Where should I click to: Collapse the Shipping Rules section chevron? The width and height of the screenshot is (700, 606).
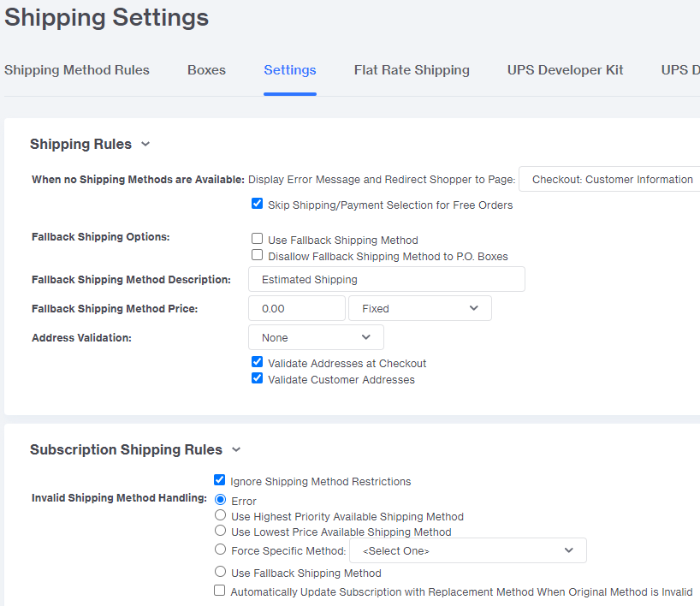pos(145,145)
